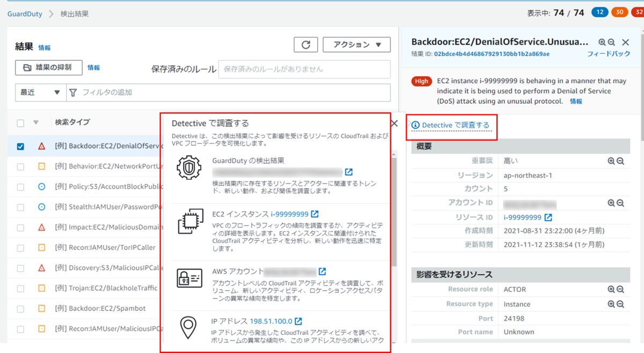Click orange severity icon for Behavior:EC2/NetworkPort row
Screen dimensions: 644x353
point(41,167)
